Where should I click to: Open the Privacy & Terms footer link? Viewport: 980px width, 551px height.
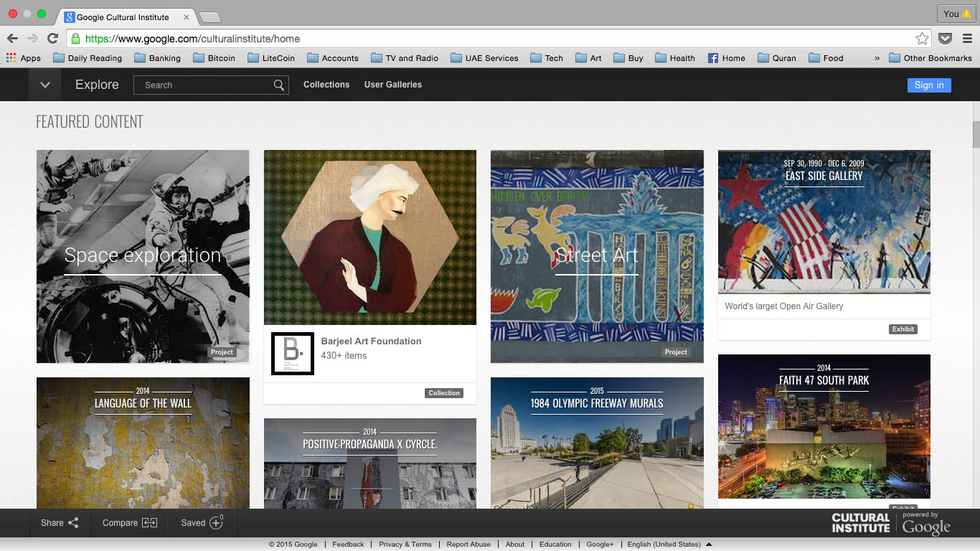(405, 545)
